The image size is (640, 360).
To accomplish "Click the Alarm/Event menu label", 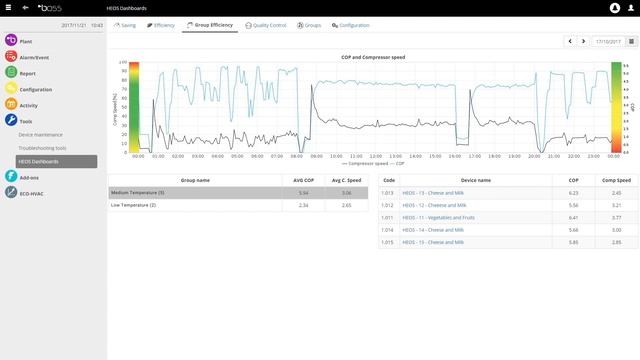I will [34, 58].
